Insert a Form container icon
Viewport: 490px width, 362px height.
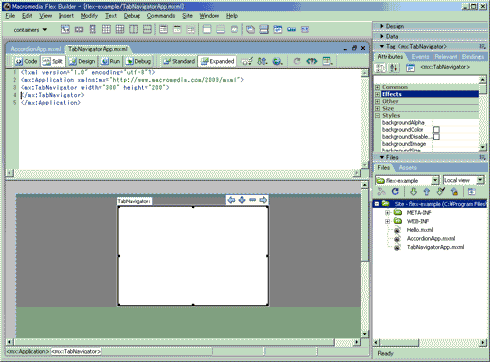point(163,30)
